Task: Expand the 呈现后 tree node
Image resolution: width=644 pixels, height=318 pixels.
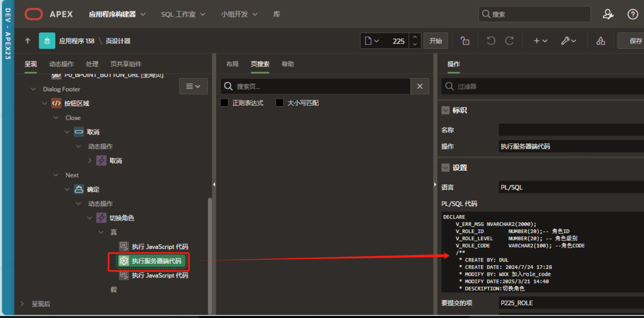Action: (x=22, y=304)
